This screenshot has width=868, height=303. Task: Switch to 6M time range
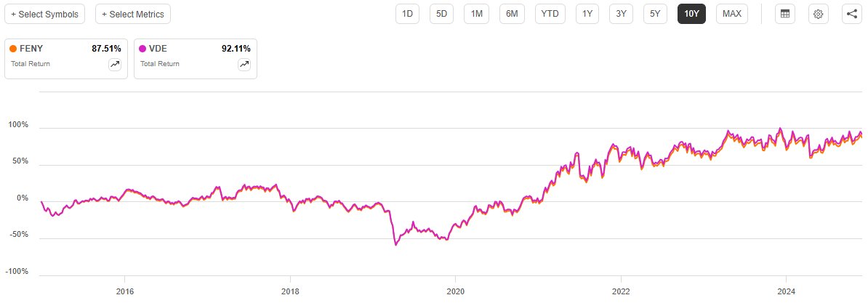coord(513,14)
